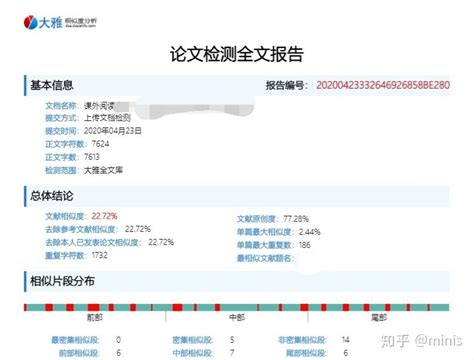Click the 文献原创度 value 77.28%
This screenshot has height=360, width=474.
[296, 219]
